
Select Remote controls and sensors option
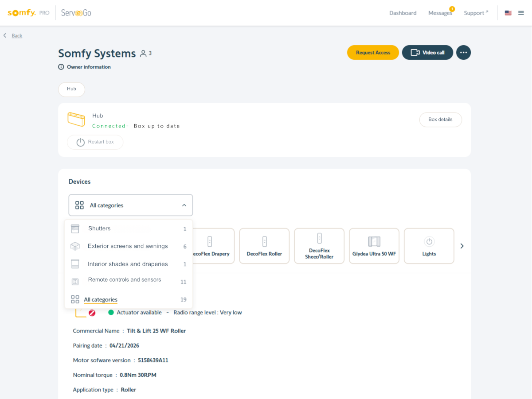pyautogui.click(x=129, y=281)
